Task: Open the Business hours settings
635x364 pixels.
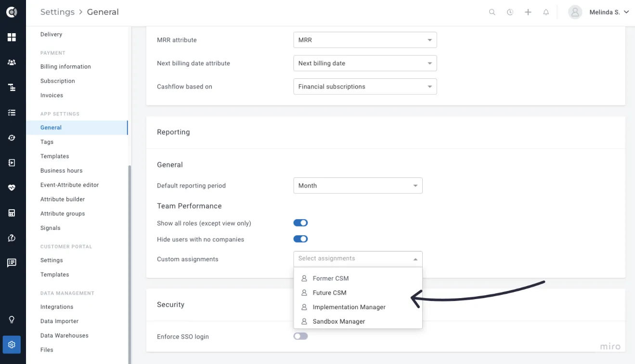Action: pyautogui.click(x=61, y=171)
